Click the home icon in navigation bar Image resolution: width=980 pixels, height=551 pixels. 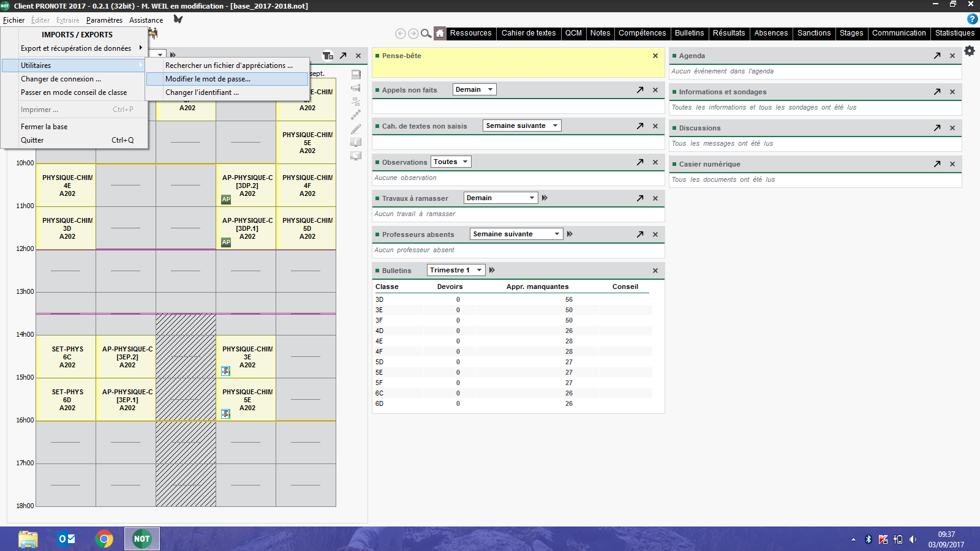click(440, 33)
